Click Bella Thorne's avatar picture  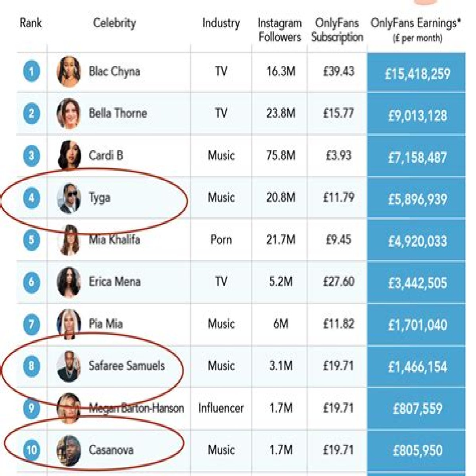click(x=69, y=113)
